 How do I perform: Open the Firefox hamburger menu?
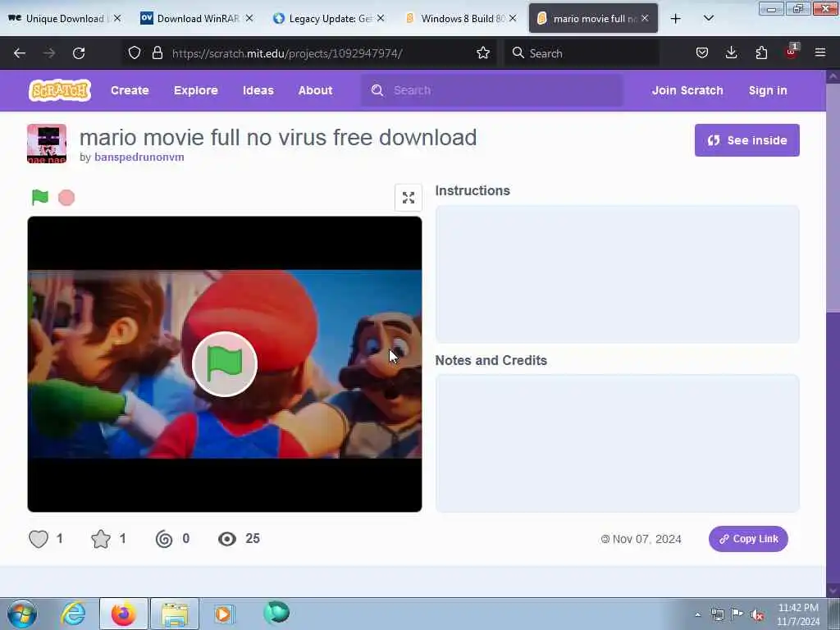tap(819, 52)
